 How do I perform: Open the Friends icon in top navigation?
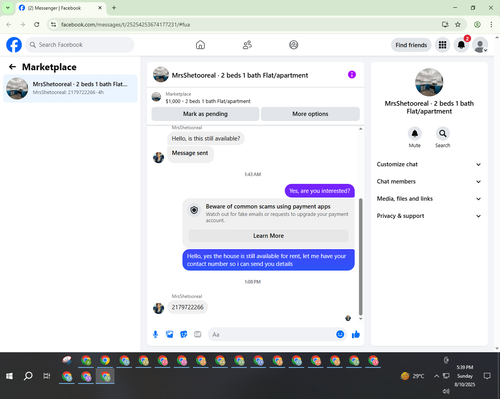[247, 45]
